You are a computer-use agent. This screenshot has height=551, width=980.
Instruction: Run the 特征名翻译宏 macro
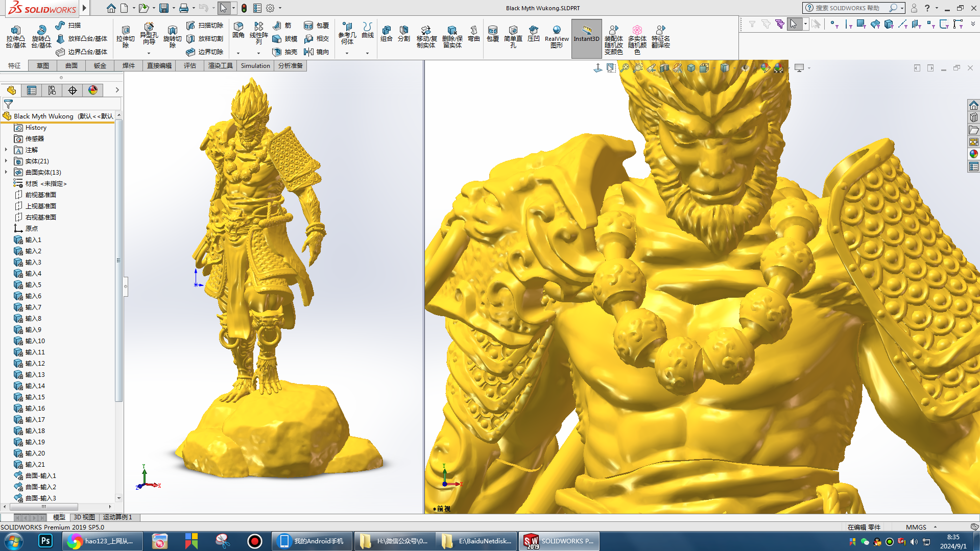(x=660, y=37)
